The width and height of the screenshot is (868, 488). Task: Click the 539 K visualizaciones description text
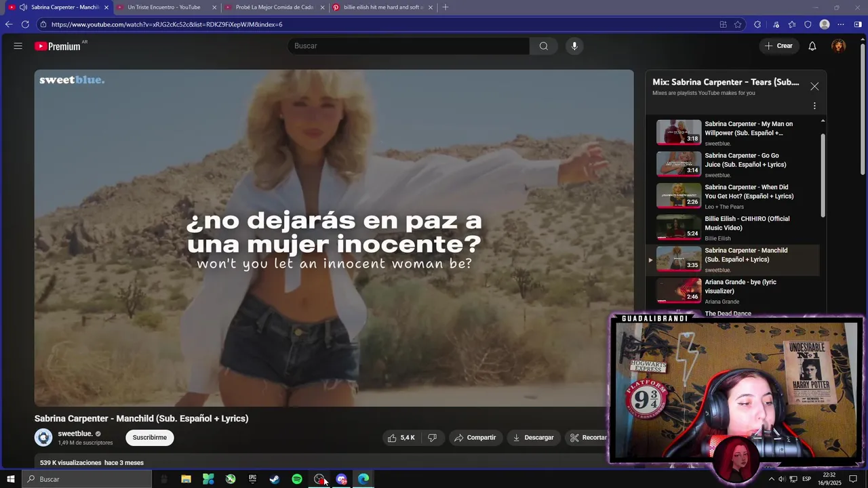tap(92, 463)
